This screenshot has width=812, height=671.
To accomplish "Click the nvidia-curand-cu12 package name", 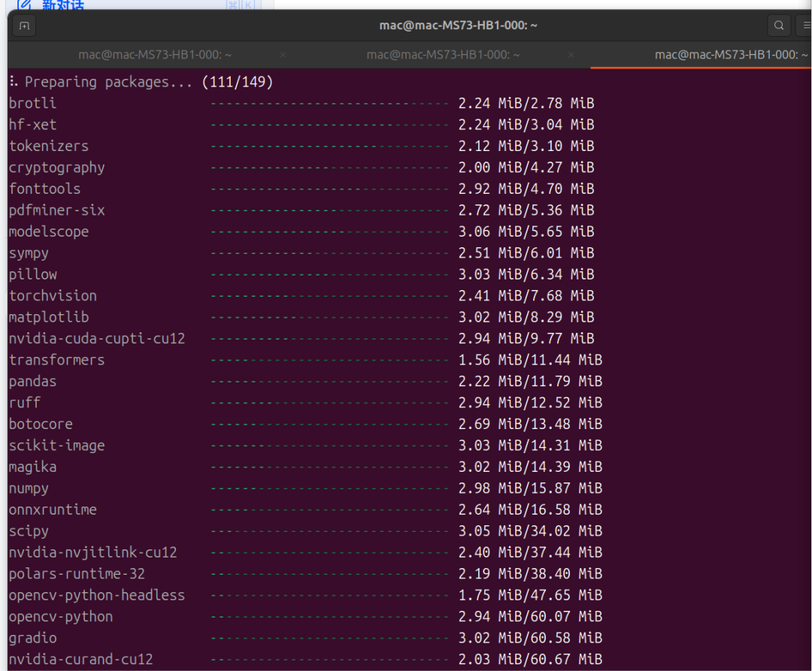I will pos(80,660).
